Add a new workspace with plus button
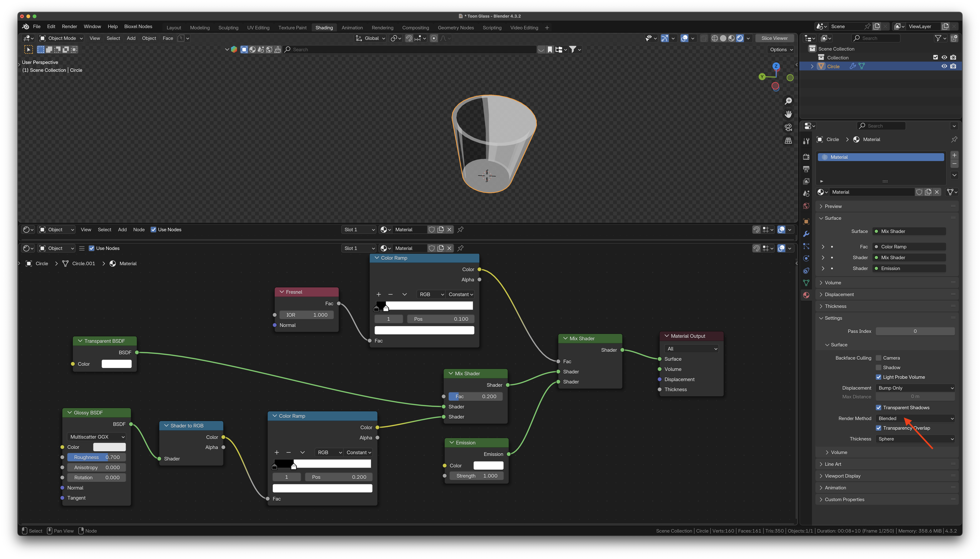This screenshot has width=980, height=559. [547, 28]
